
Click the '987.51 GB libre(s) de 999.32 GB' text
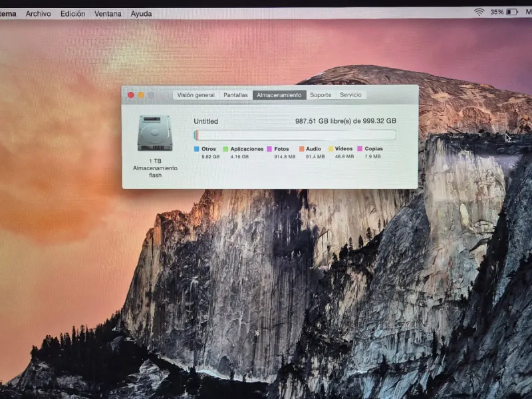345,121
